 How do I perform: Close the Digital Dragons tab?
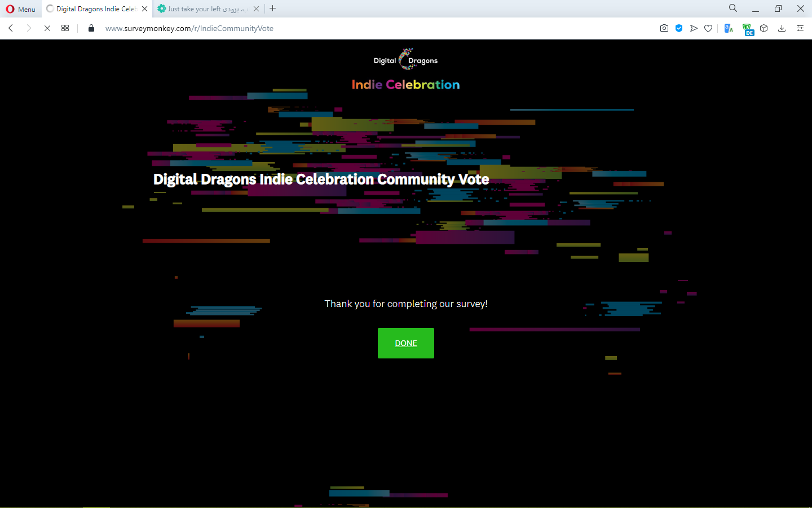click(144, 9)
